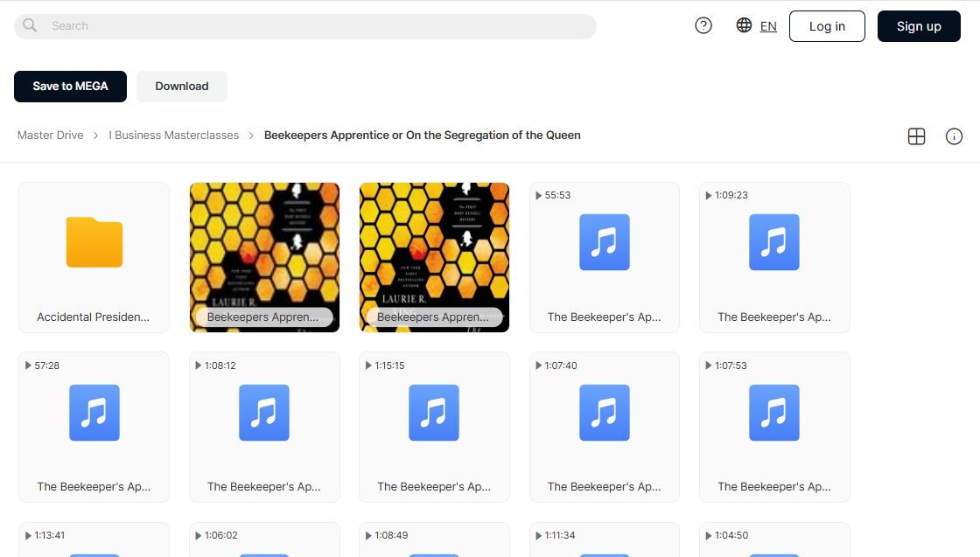The image size is (980, 557).
Task: Click the Download button
Action: coord(182,87)
